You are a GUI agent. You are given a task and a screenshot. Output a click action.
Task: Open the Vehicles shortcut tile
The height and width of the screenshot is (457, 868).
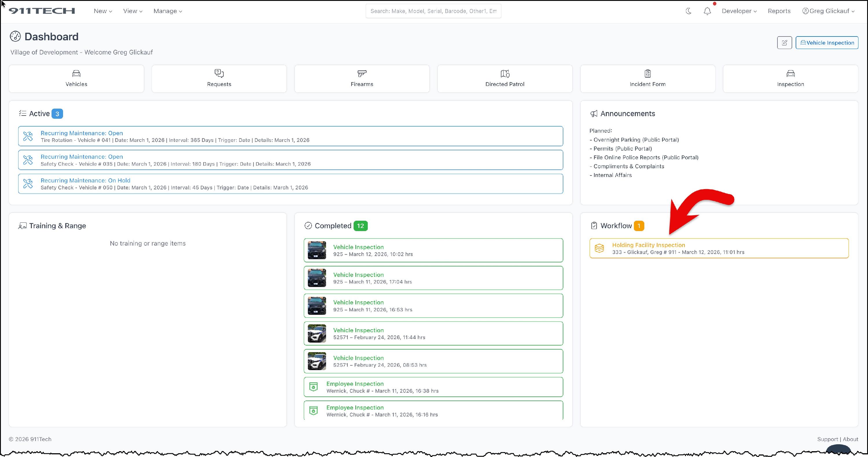click(x=76, y=78)
